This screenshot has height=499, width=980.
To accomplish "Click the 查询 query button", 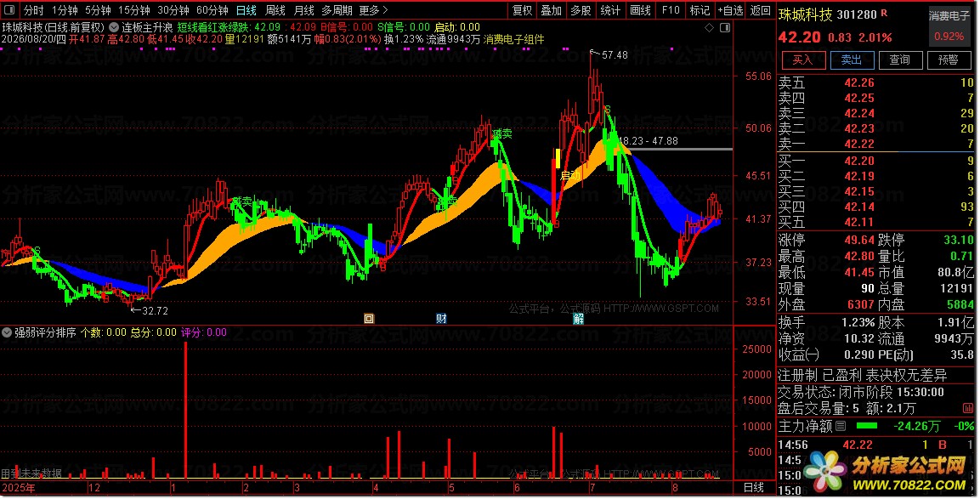I will click(x=899, y=60).
